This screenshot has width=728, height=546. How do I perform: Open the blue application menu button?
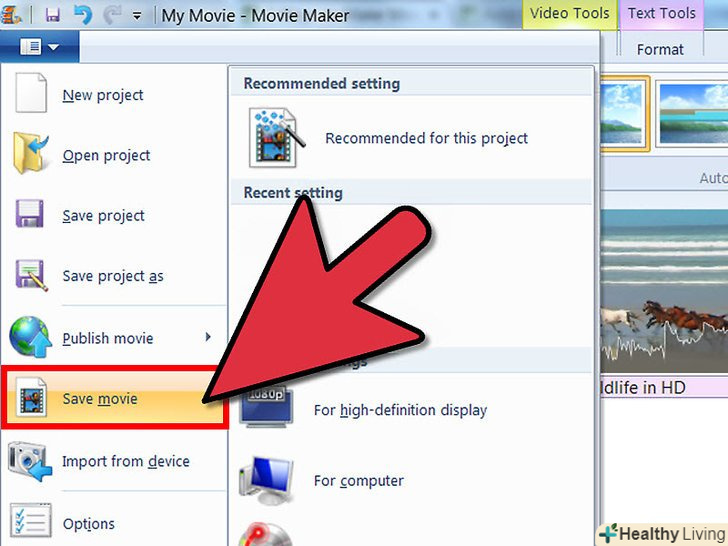tap(39, 46)
